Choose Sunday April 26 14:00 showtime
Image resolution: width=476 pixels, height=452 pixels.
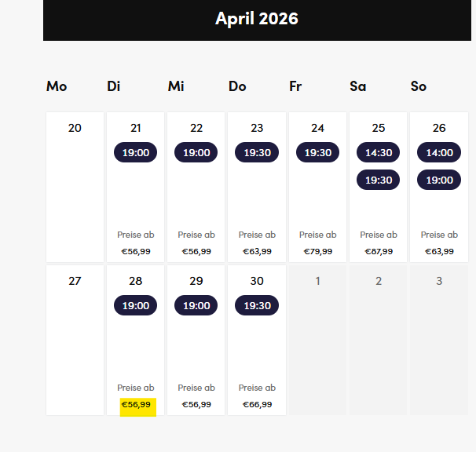(x=439, y=152)
